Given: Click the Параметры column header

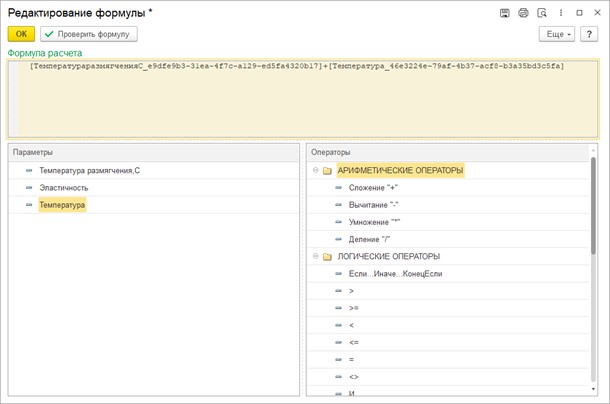Looking at the screenshot, I should click(x=154, y=152).
